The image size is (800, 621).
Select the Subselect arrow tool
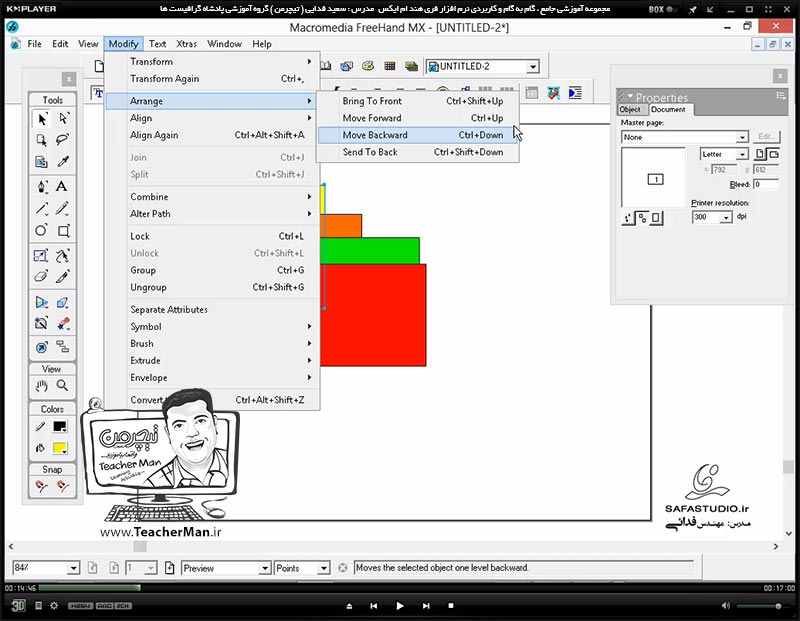[x=63, y=118]
